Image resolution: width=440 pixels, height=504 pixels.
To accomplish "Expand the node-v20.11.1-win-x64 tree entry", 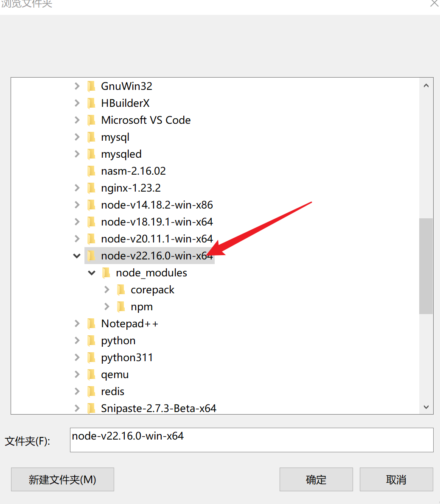I will [x=77, y=238].
